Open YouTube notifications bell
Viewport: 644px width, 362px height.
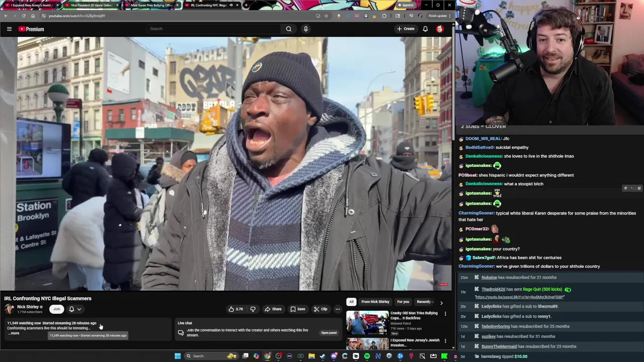pyautogui.click(x=425, y=29)
